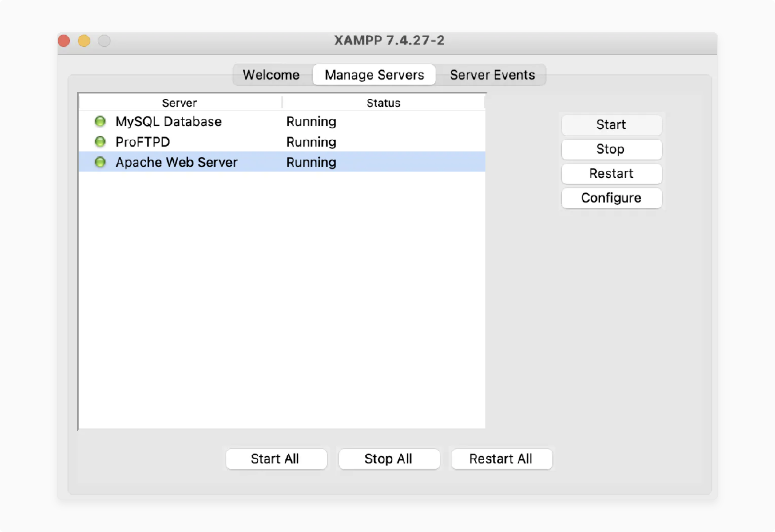Click ProFTPD green status light
This screenshot has width=775, height=532.
pos(100,142)
